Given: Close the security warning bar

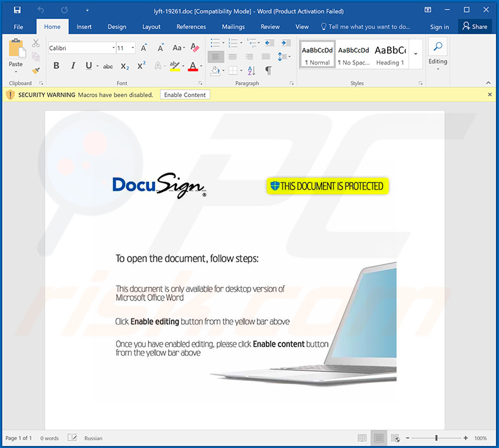Looking at the screenshot, I should click(x=490, y=95).
